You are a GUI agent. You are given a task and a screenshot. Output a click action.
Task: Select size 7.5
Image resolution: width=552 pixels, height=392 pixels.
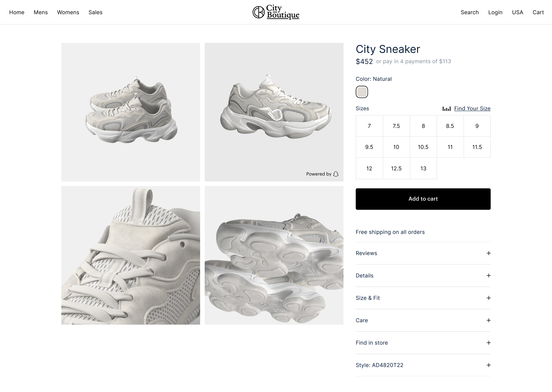tap(396, 126)
